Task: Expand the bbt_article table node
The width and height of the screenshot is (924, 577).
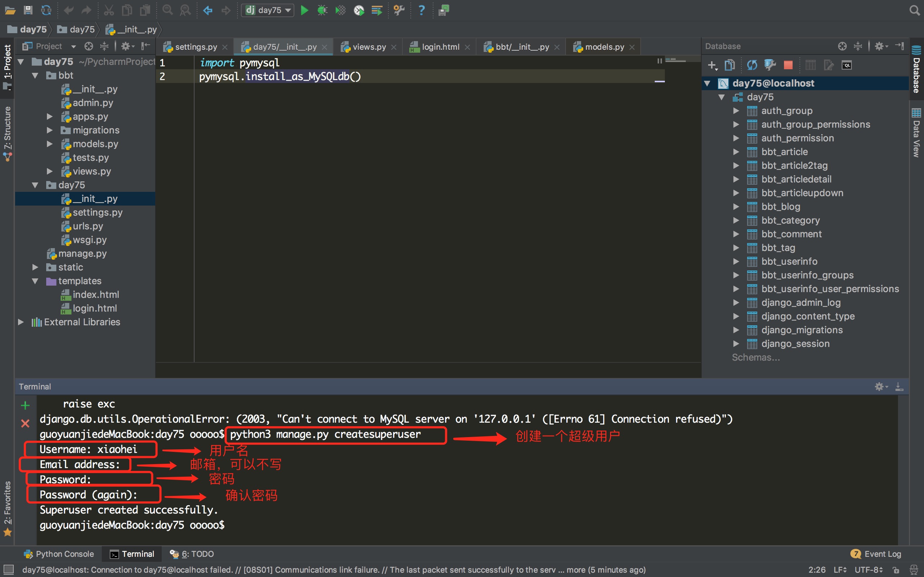Action: pos(736,152)
